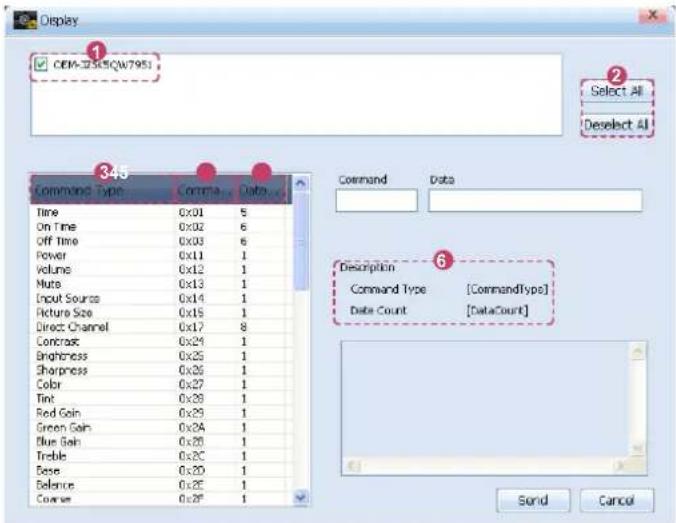Select the Power command row
Image resolution: width=676 pixels, height=523 pixels.
[160, 255]
